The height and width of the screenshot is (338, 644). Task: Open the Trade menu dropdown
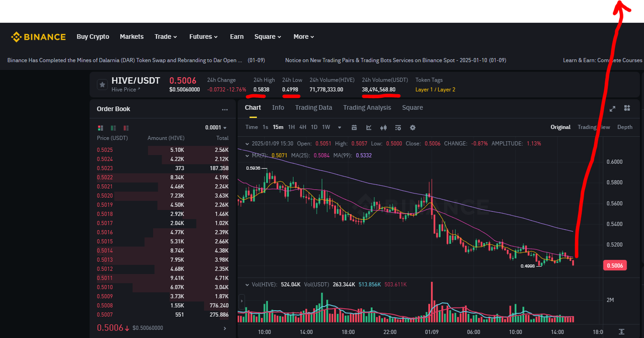166,37
